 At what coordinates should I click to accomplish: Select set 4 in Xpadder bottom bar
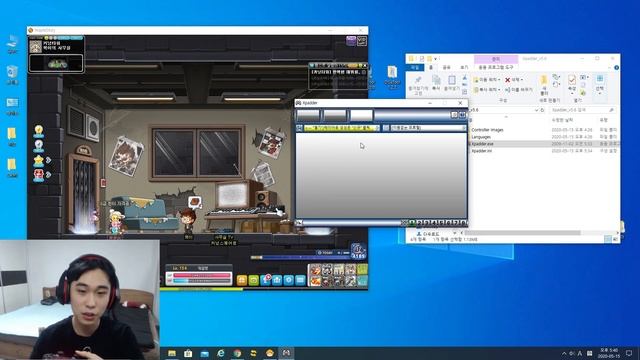(434, 223)
